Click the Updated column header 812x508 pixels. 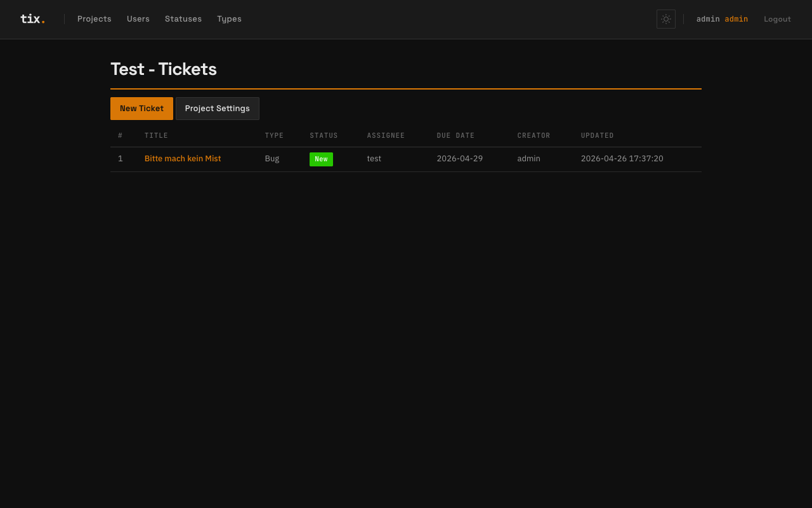597,135
